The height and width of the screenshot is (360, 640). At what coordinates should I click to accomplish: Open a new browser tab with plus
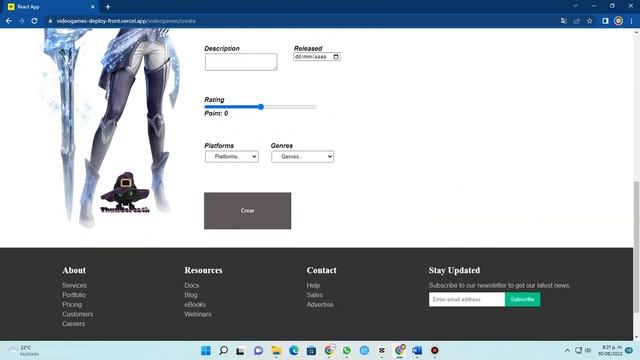click(108, 7)
